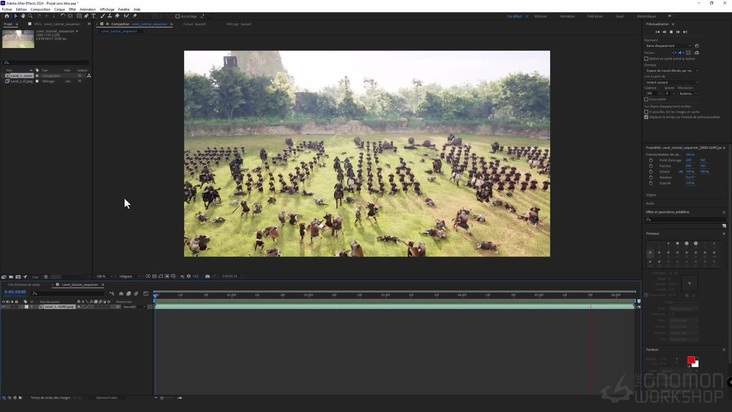The height and width of the screenshot is (412, 732).
Task: Open the Cadence frame rate dropdown
Action: point(653,93)
